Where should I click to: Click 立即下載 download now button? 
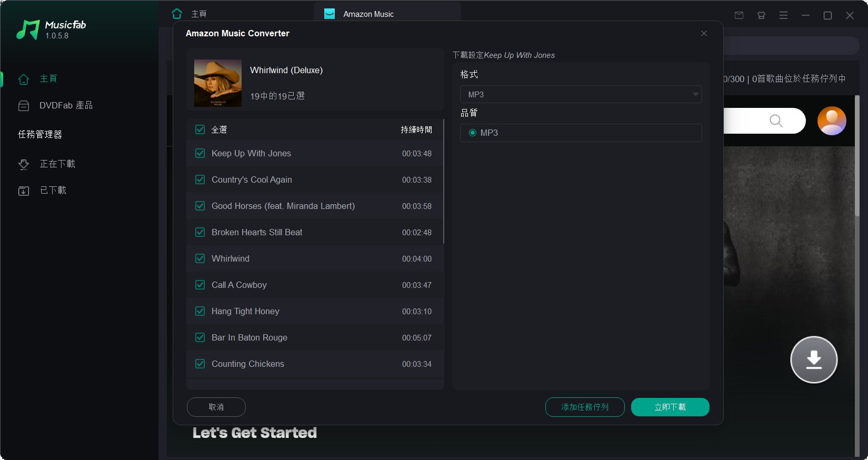click(x=670, y=407)
